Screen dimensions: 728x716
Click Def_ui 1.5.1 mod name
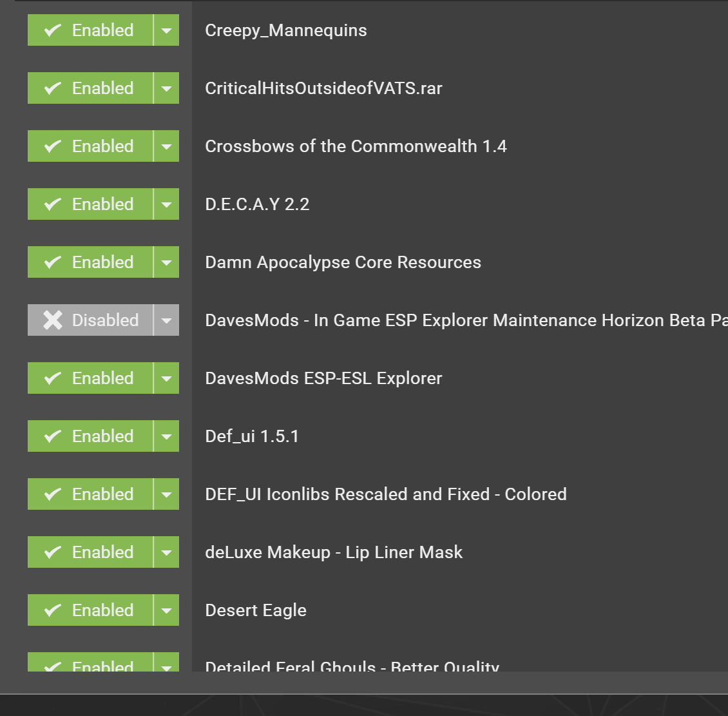pyautogui.click(x=252, y=436)
